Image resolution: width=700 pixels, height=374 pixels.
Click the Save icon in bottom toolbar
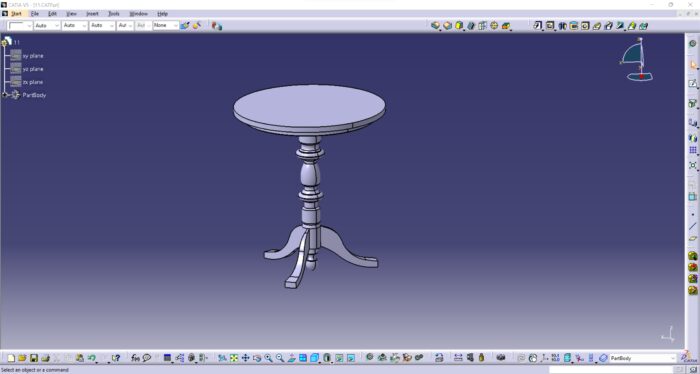coord(33,358)
